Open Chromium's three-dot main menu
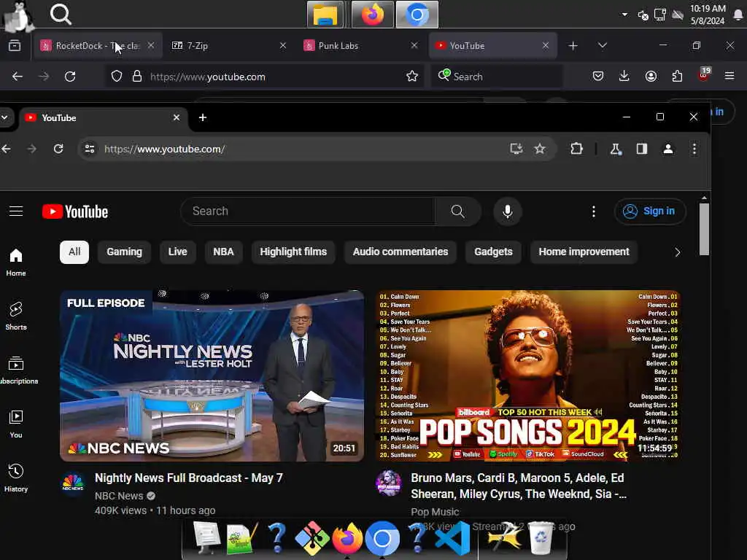747x560 pixels. click(694, 149)
